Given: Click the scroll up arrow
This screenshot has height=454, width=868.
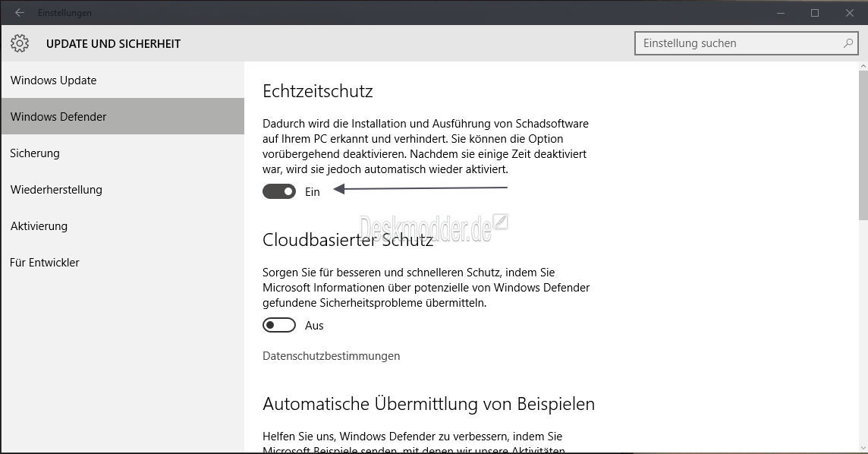Looking at the screenshot, I should 863,67.
